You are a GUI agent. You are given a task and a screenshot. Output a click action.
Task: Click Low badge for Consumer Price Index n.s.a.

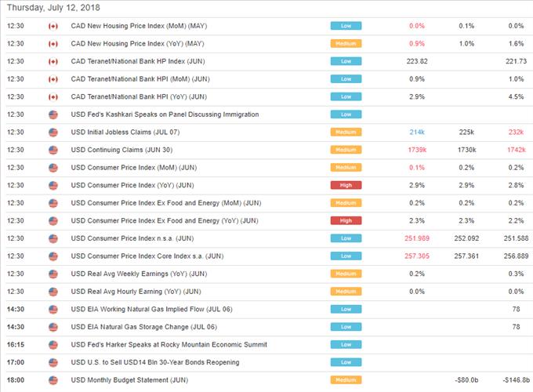[x=346, y=238]
